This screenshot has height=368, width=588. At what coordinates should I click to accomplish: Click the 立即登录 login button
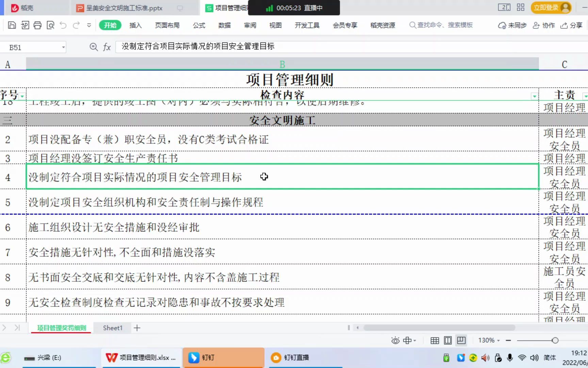tap(551, 7)
